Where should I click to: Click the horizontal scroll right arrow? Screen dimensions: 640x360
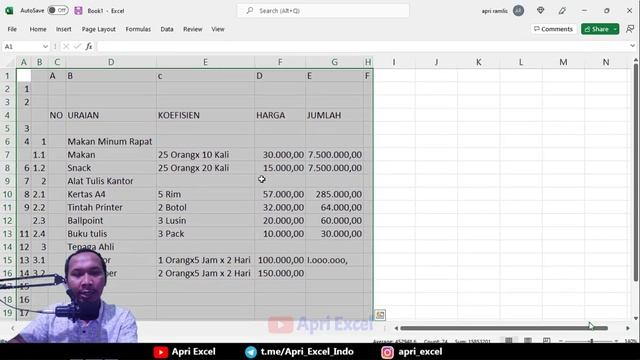628,328
